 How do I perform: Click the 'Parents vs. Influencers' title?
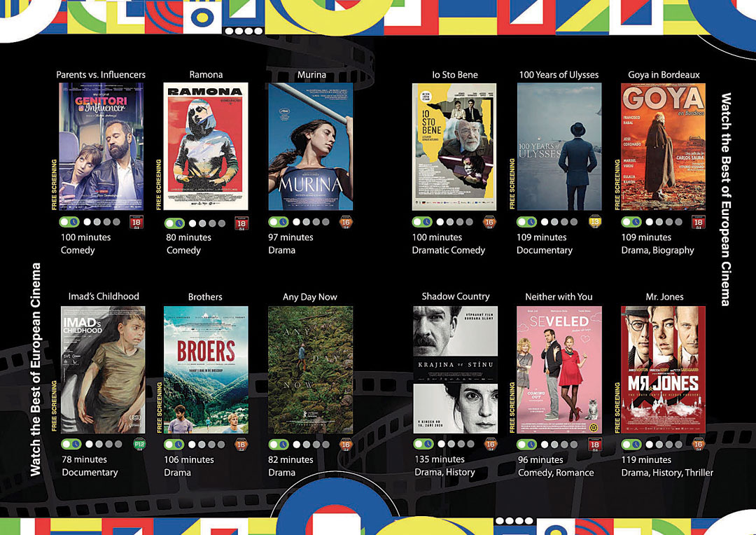(101, 75)
